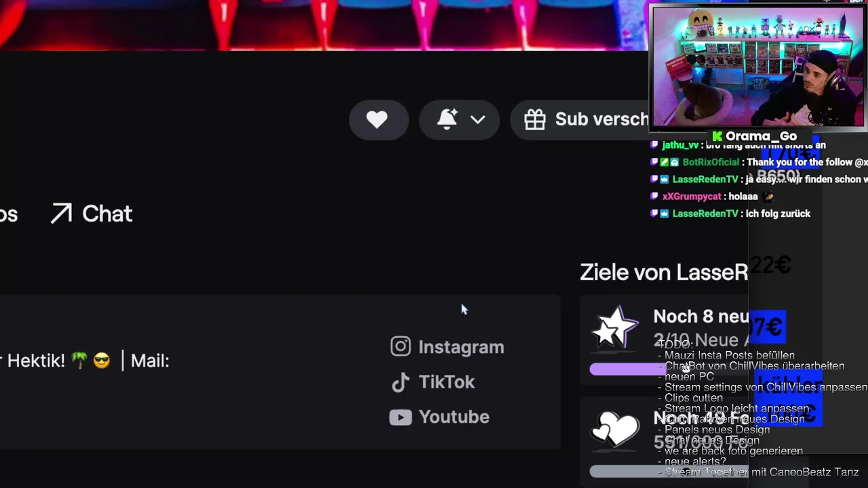The width and height of the screenshot is (868, 488).
Task: Open the pop-out Chat arrow icon
Action: [61, 214]
